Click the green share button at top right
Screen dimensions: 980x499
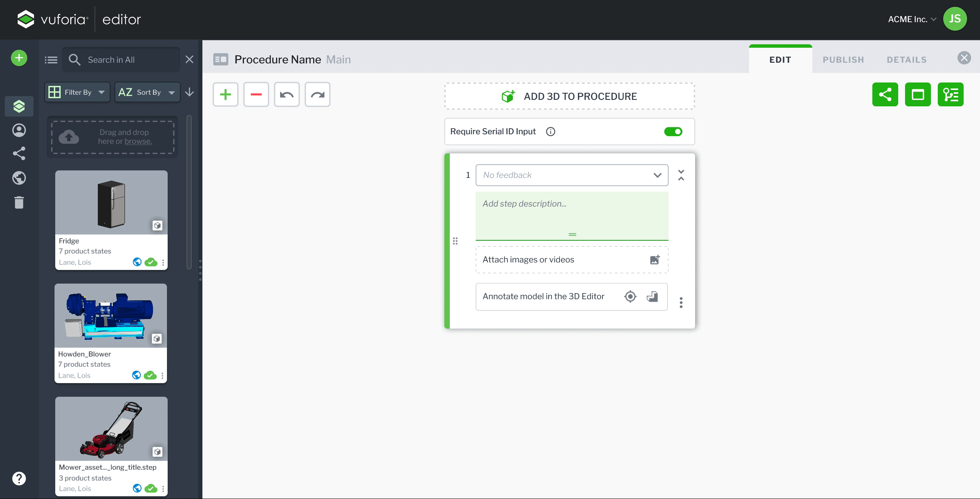click(885, 94)
